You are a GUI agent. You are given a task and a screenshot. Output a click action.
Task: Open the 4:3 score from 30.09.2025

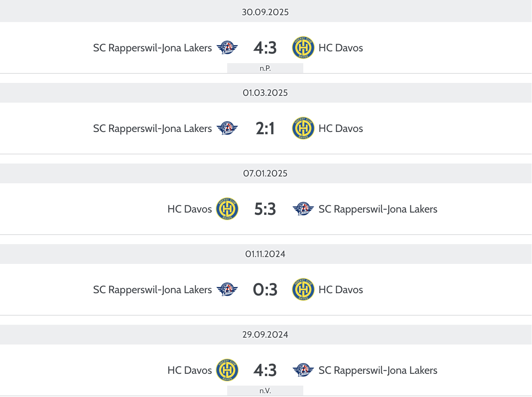pos(265,48)
